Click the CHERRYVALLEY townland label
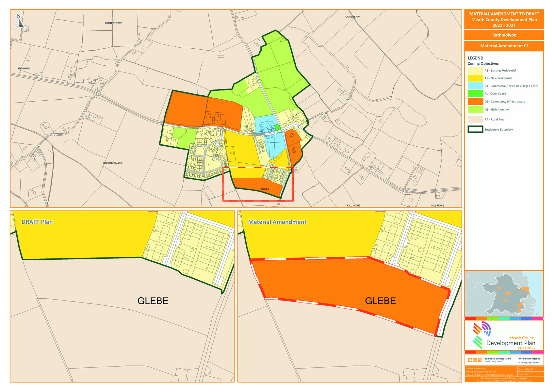Screen dimensions: 554x392 [x=113, y=163]
